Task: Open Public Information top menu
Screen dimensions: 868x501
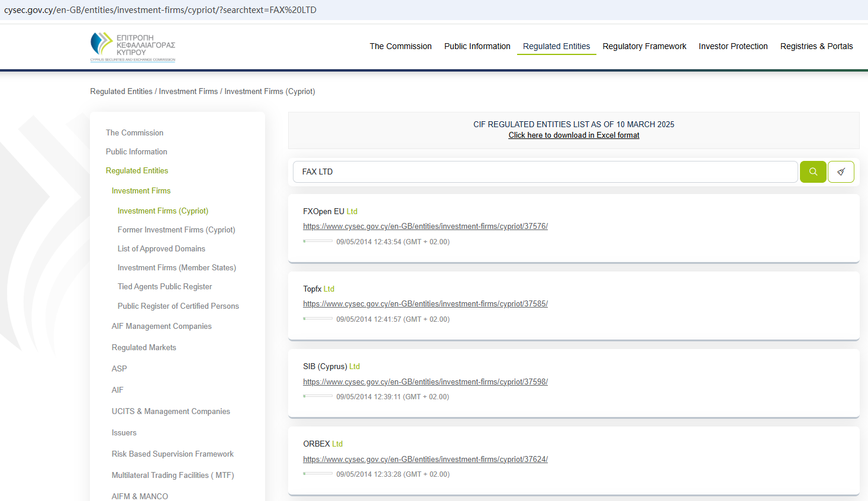Action: [477, 46]
